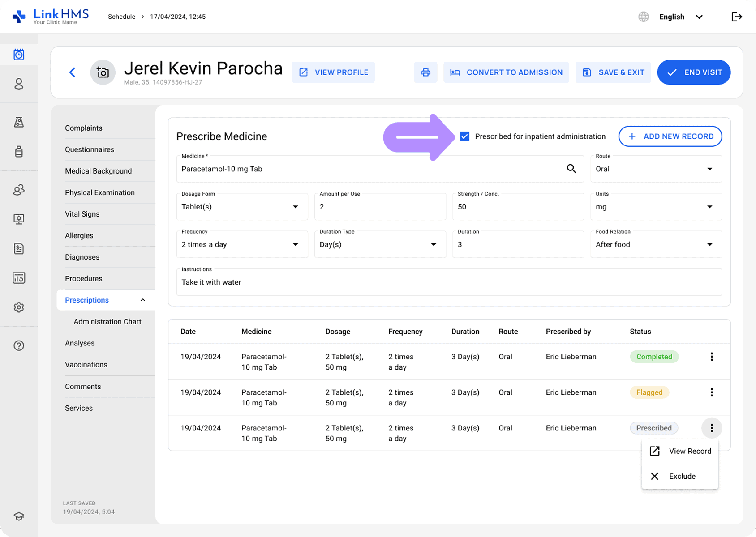Click the printer icon button
This screenshot has width=756, height=537.
coord(425,72)
